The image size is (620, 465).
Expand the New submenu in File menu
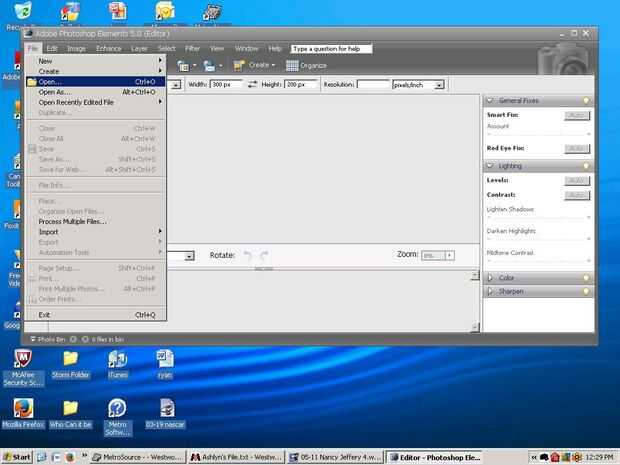pos(96,61)
